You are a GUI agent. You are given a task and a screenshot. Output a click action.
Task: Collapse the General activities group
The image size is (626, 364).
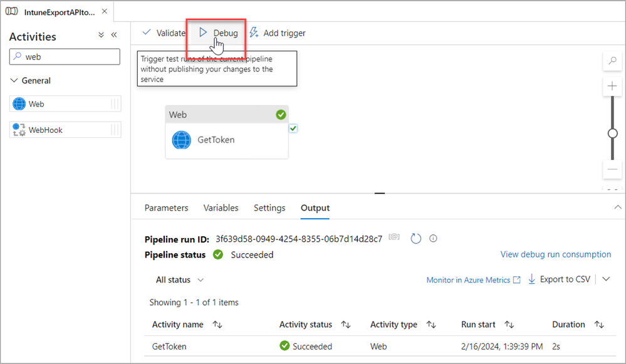coord(14,81)
